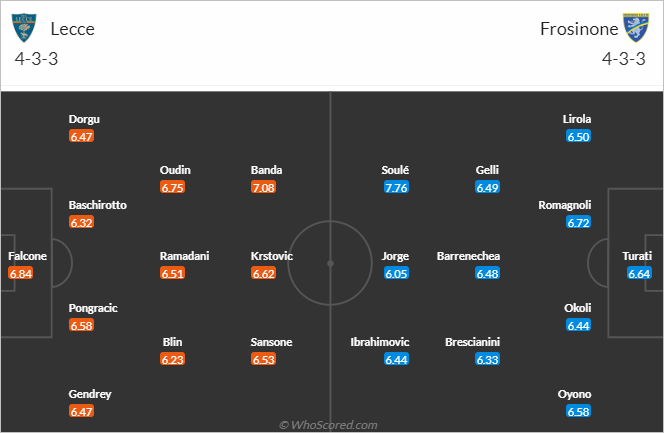Screen dimensions: 664x433
Task: Click the Frosinone club crest icon
Action: (636, 28)
